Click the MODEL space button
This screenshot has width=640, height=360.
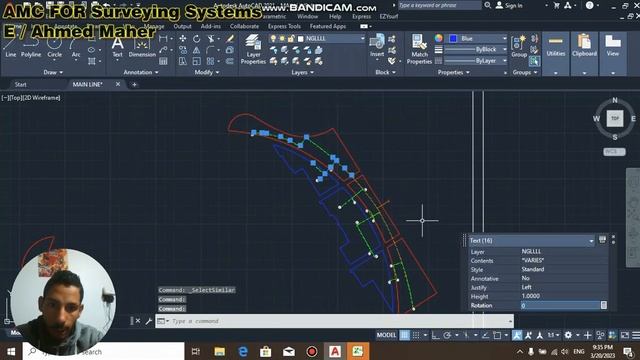[386, 335]
